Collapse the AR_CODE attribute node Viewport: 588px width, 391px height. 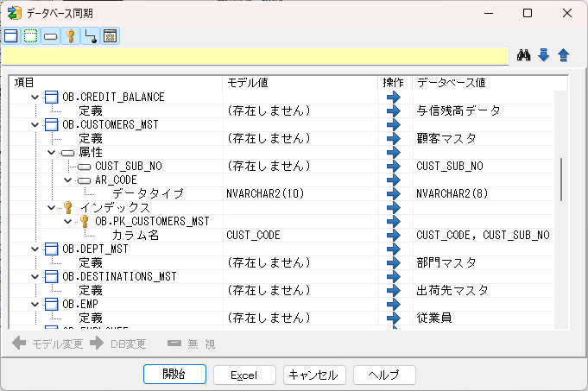coord(68,180)
